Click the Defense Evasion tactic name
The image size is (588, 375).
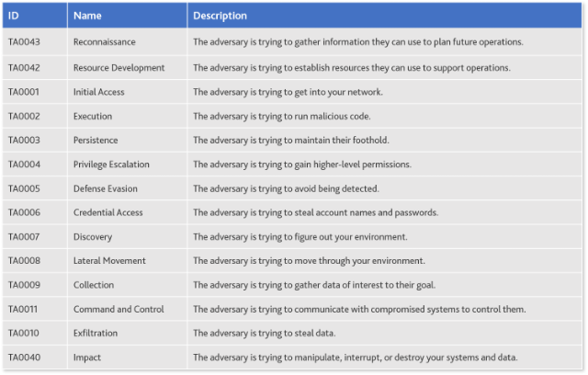pos(106,188)
